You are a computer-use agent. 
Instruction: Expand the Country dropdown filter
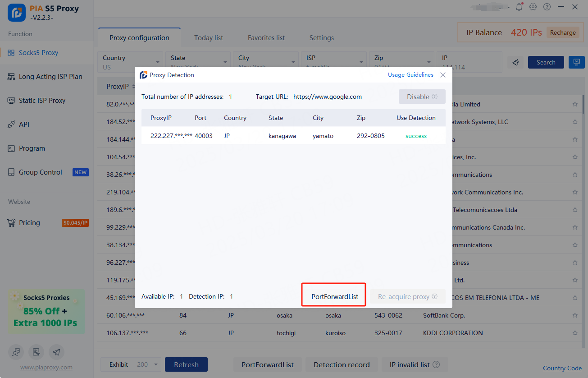[x=130, y=62]
